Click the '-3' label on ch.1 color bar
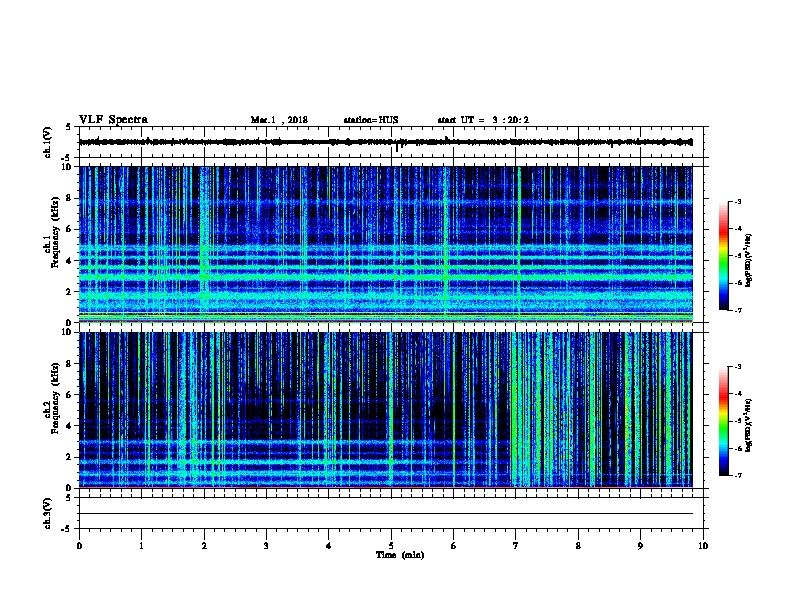Image resolution: width=792 pixels, height=612 pixels. [737, 202]
